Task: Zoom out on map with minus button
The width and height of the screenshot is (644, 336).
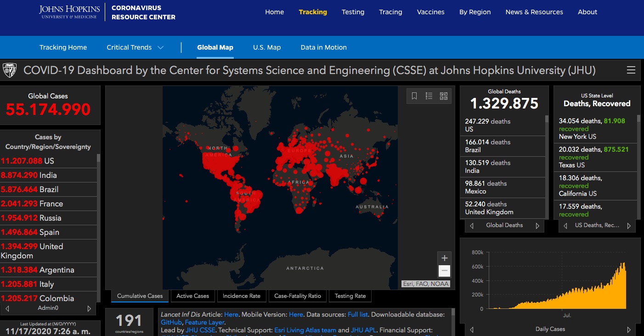Action: 444,271
